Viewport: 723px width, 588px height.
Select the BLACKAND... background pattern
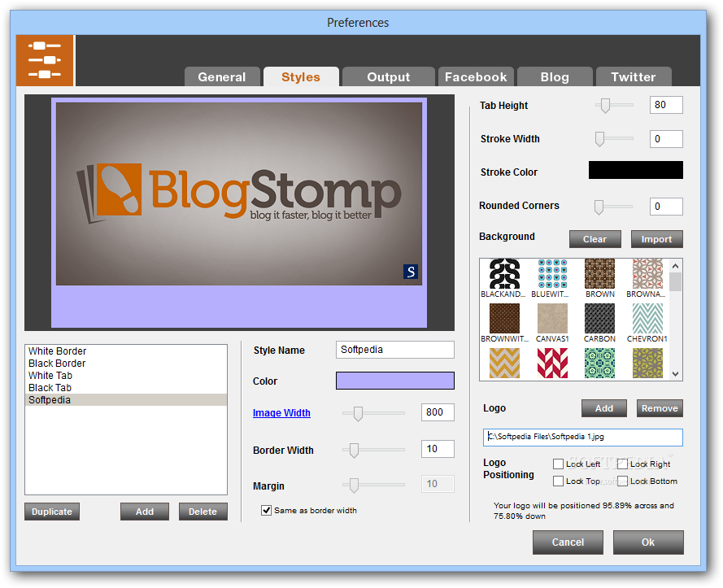[504, 274]
